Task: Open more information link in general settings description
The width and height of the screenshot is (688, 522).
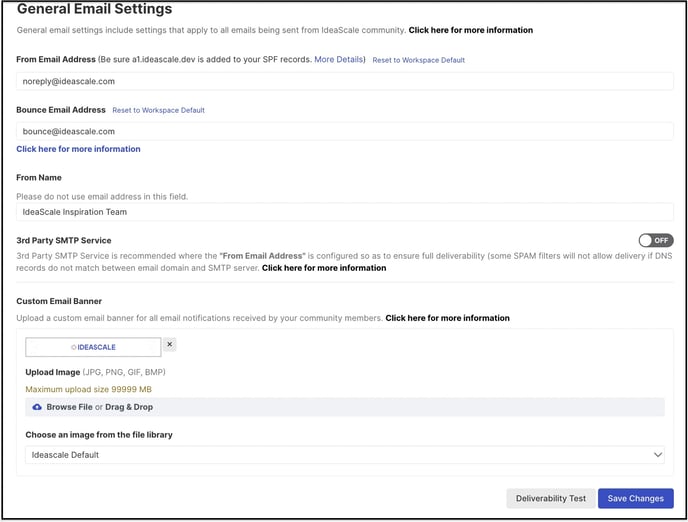Action: coord(471,30)
